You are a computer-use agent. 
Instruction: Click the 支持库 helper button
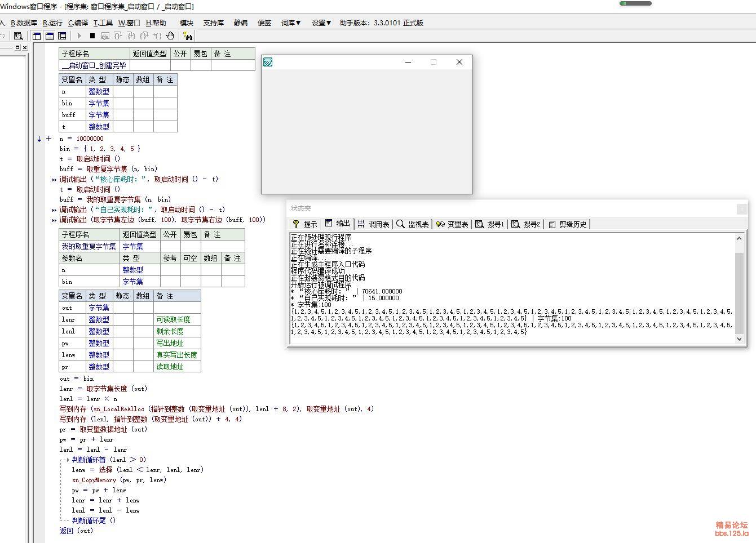pyautogui.click(x=214, y=23)
